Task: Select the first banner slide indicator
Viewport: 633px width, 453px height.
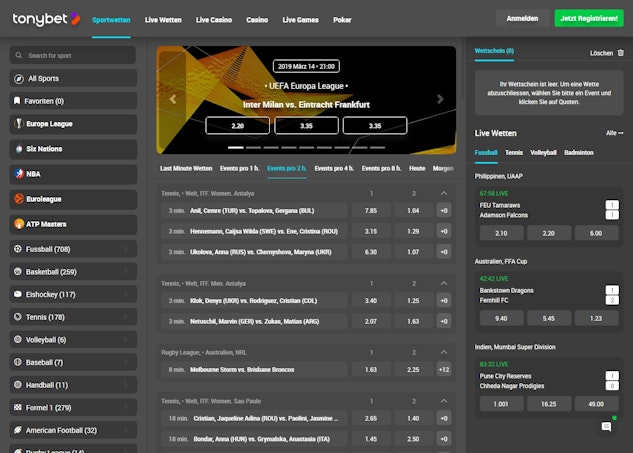Action: (236, 147)
